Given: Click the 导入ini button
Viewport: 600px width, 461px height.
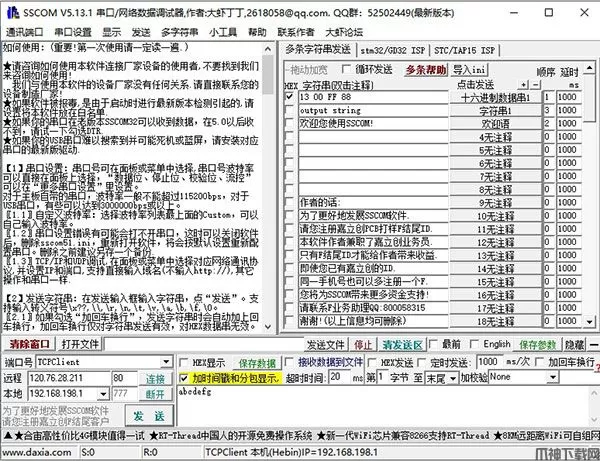Looking at the screenshot, I should (469, 70).
